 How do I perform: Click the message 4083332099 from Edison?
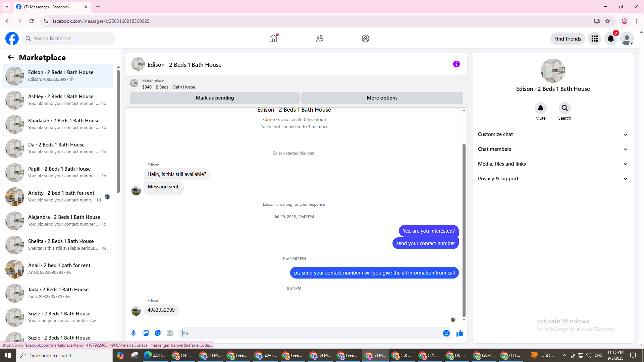click(x=161, y=310)
